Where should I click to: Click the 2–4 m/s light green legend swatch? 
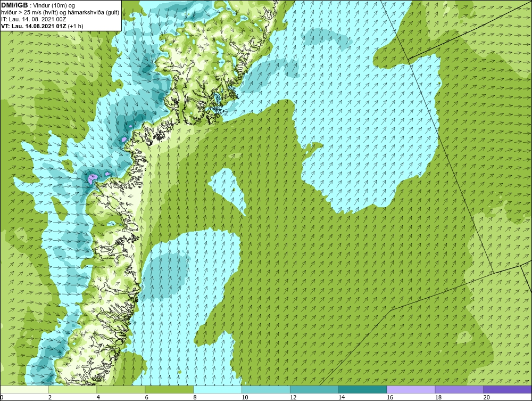(x=72, y=389)
